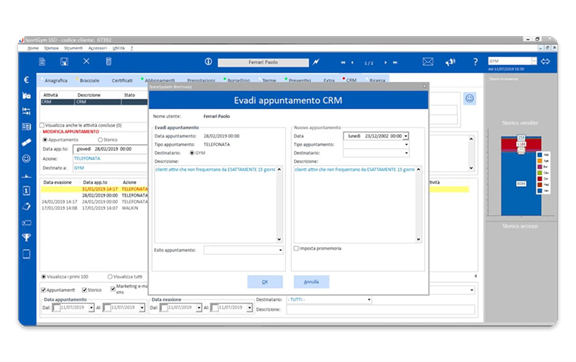Click the smiley face sidebar icon

coord(26,158)
